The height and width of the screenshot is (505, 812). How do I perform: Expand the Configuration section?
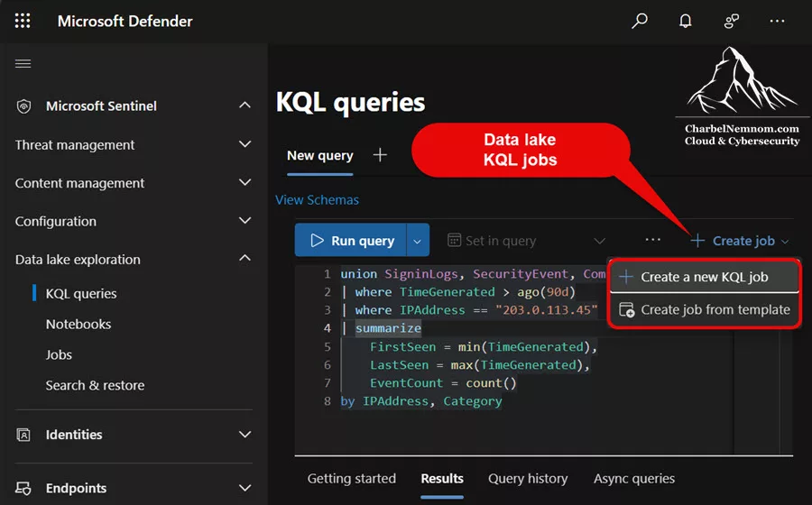click(x=245, y=220)
